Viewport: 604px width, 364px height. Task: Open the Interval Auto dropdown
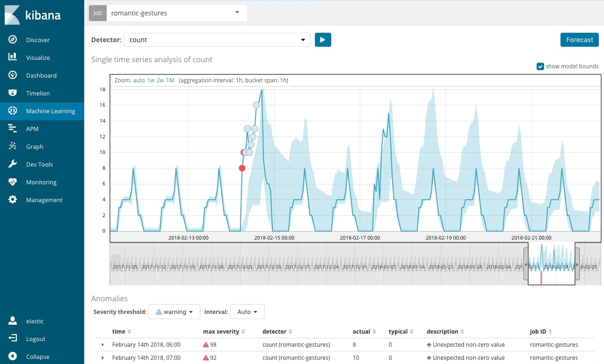click(x=247, y=312)
